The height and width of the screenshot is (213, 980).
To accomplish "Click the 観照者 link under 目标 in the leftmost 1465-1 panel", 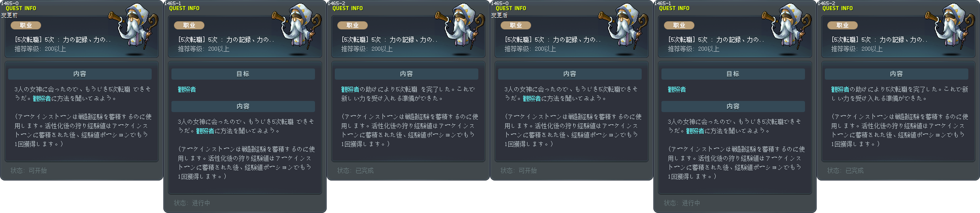I will (187, 89).
